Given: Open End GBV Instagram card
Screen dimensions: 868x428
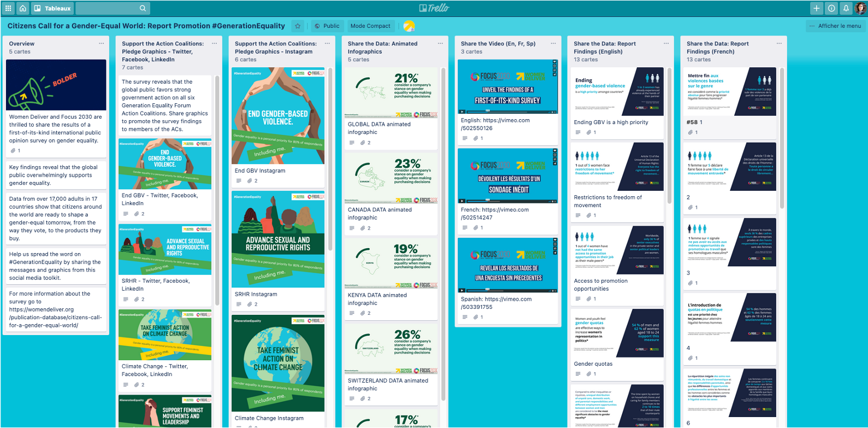Looking at the screenshot, I should [260, 171].
